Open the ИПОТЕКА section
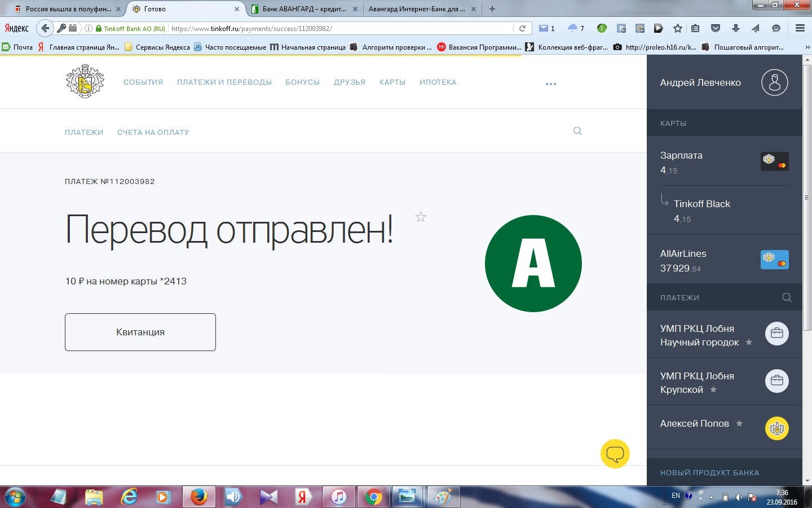This screenshot has width=812, height=508. (438, 82)
